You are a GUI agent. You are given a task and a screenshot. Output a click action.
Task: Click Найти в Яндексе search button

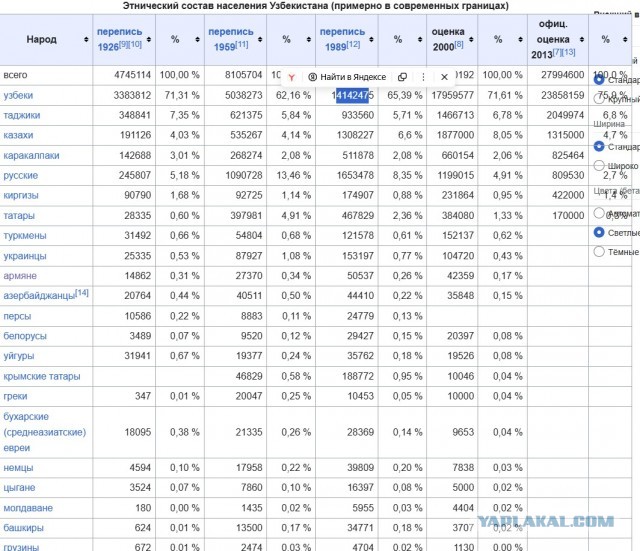(347, 77)
